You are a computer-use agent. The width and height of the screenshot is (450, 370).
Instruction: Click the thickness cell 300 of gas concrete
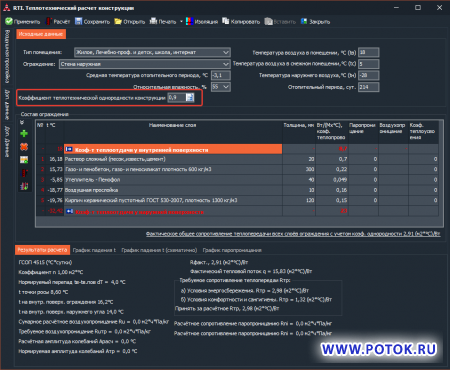click(x=299, y=169)
